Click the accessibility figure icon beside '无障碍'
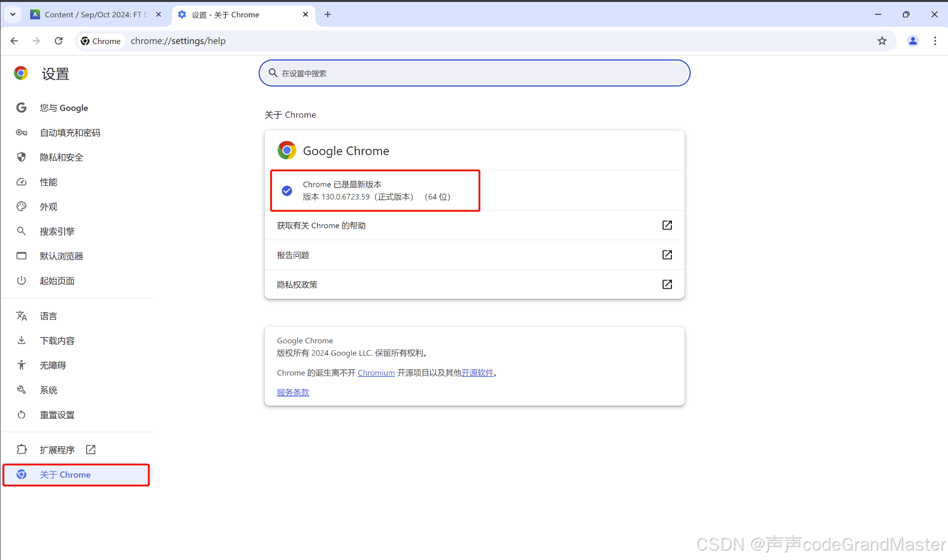Image resolution: width=948 pixels, height=560 pixels. point(21,365)
